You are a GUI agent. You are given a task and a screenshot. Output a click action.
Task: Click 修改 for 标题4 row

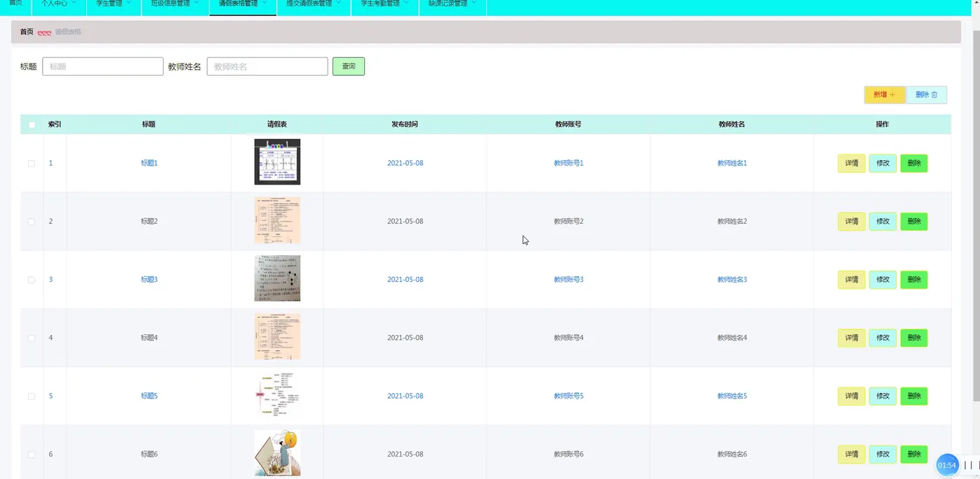(x=883, y=338)
